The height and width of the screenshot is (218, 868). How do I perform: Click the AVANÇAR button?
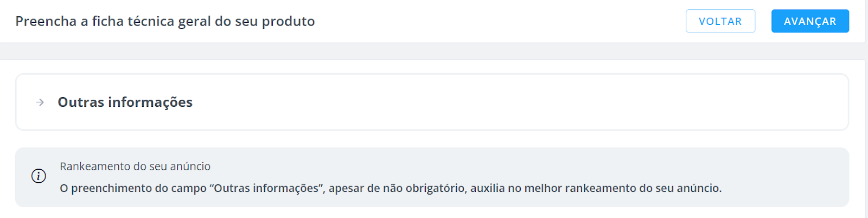point(810,21)
